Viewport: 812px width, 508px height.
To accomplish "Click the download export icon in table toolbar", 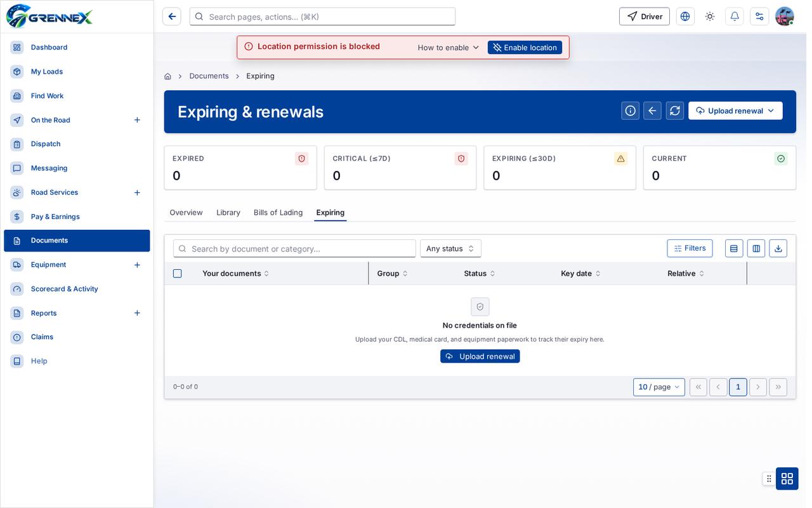I will click(778, 248).
